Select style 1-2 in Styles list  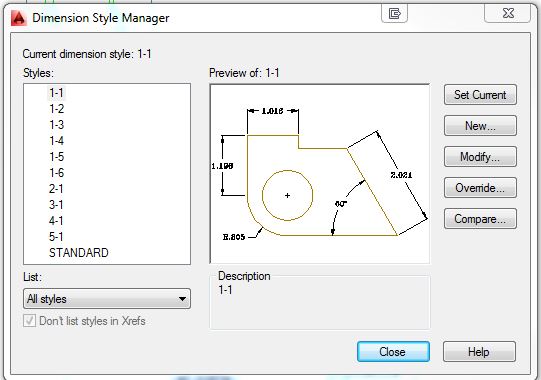pos(57,109)
